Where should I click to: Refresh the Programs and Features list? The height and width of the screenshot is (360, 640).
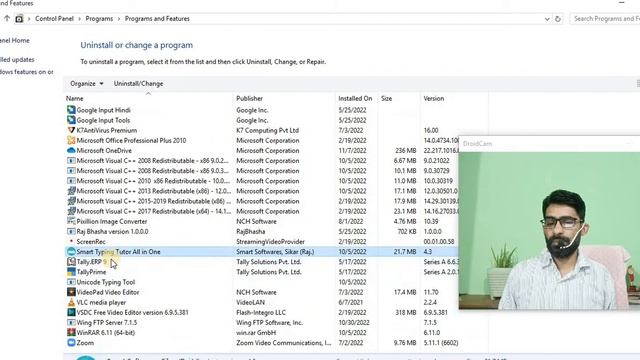[558, 19]
